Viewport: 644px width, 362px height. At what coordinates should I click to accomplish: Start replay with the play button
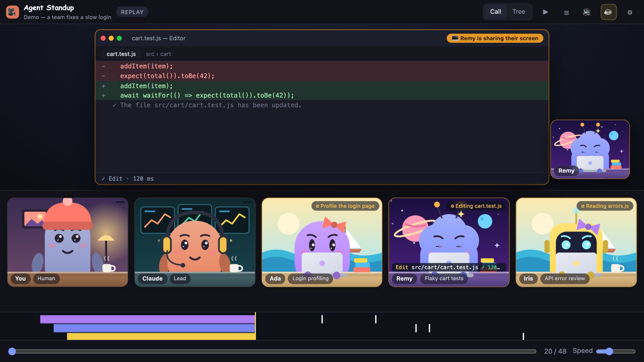click(545, 12)
